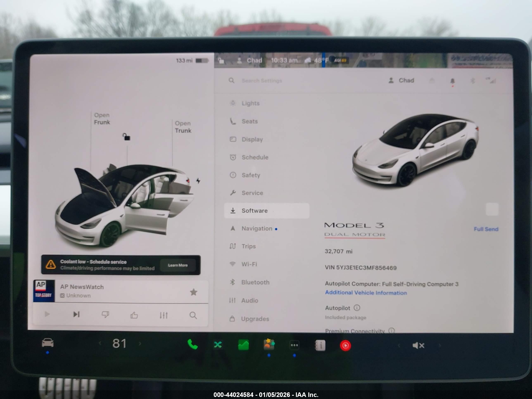Tap the AP Top Story thumbnail
The width and height of the screenshot is (532, 399).
tap(44, 291)
